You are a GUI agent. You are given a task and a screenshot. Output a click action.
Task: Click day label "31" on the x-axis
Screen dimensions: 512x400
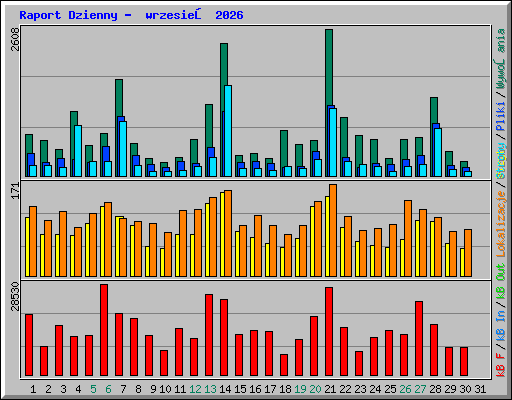coord(480,389)
